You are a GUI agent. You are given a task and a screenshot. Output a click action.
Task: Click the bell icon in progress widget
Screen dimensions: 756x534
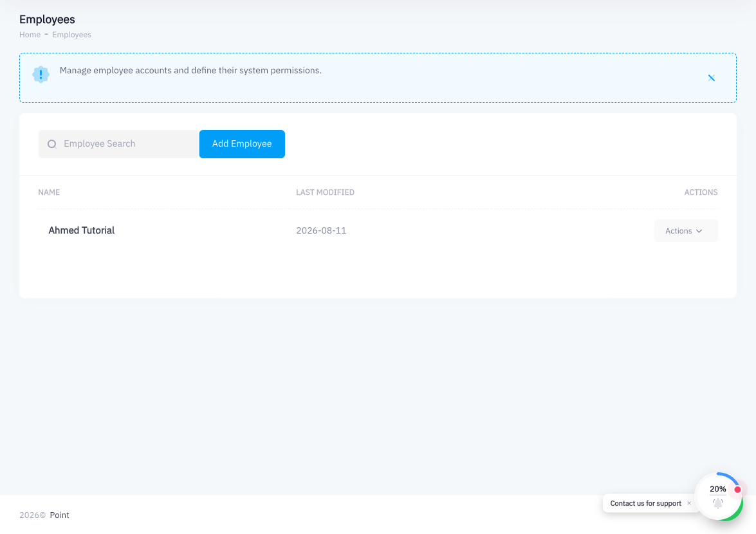(718, 503)
